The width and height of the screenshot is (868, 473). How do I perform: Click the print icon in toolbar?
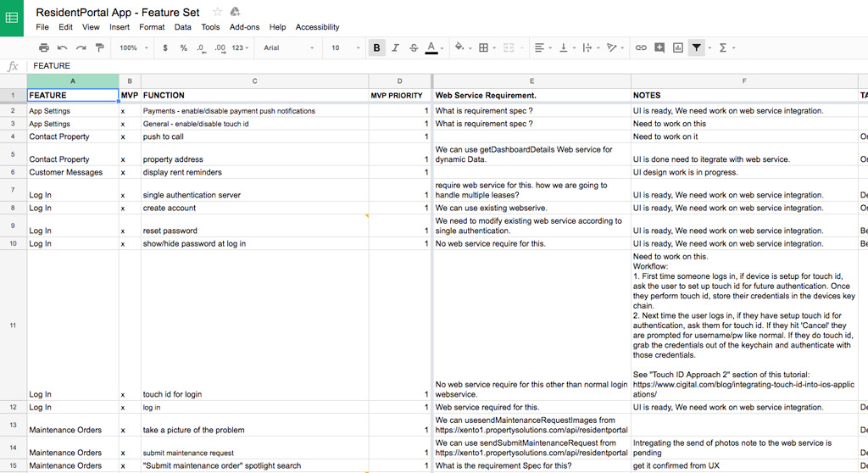44,47
